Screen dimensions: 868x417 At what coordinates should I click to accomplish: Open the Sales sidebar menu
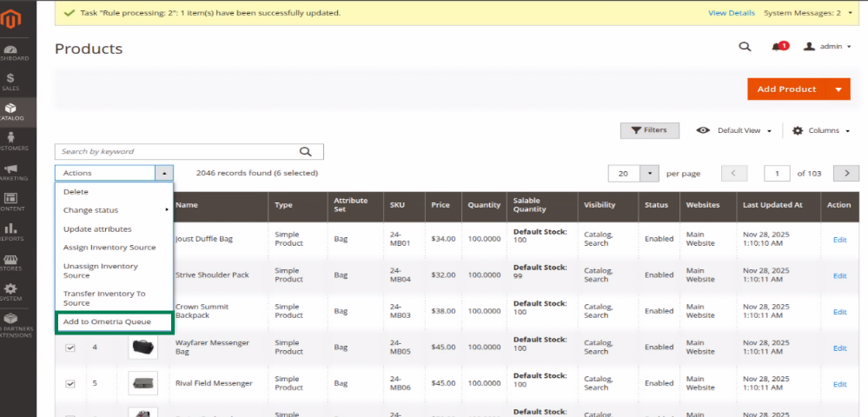click(10, 82)
